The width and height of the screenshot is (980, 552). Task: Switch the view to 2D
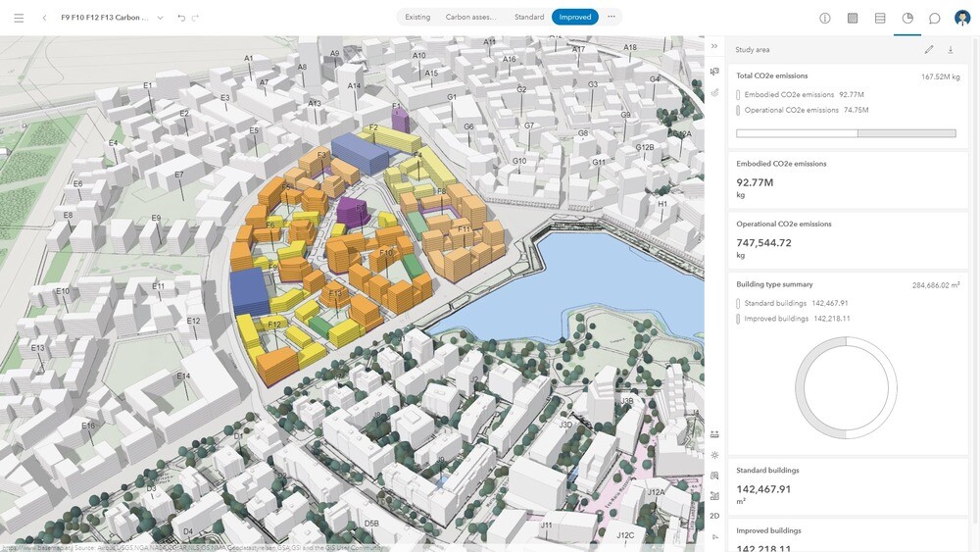coord(714,516)
